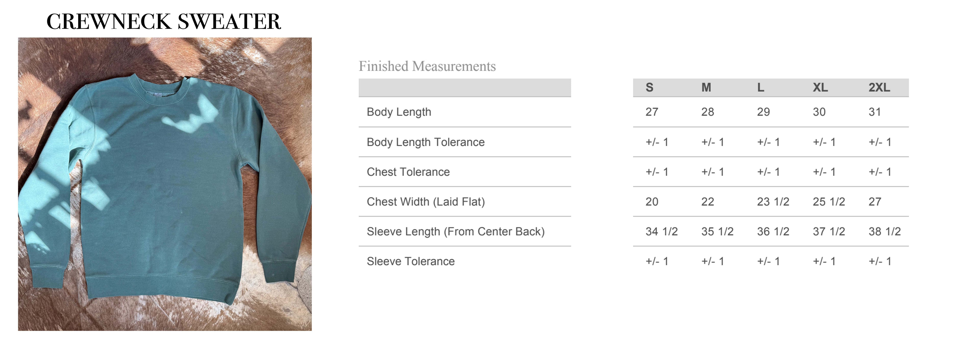Viewport: 980px width, 352px height.
Task: Click the "Sleeve Tolerance" row label
Action: tap(410, 262)
